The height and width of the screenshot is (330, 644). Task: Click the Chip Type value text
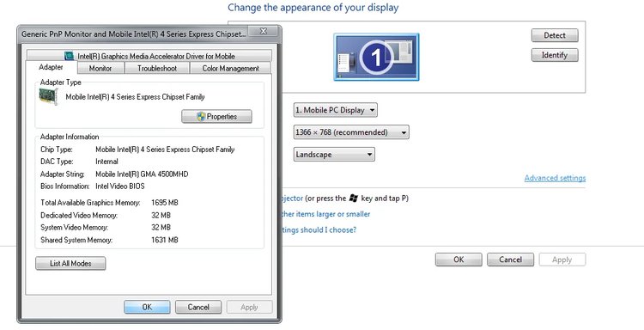point(165,150)
